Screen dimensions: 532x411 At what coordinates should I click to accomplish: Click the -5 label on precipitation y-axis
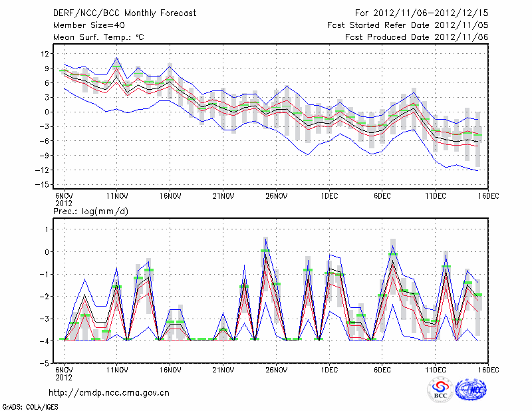point(46,364)
